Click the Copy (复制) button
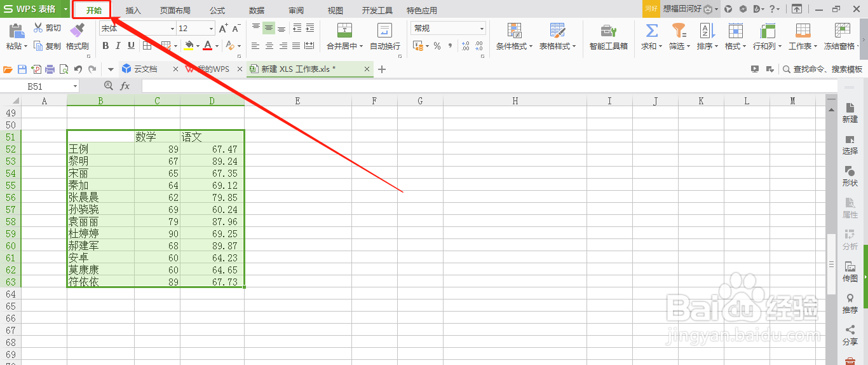This screenshot has height=365, width=868. coord(47,46)
